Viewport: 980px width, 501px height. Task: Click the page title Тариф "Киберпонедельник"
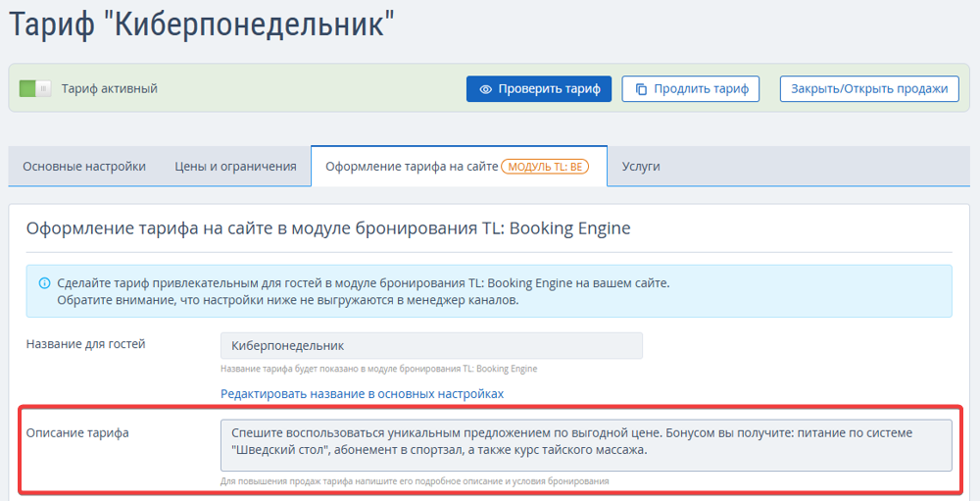point(208,25)
